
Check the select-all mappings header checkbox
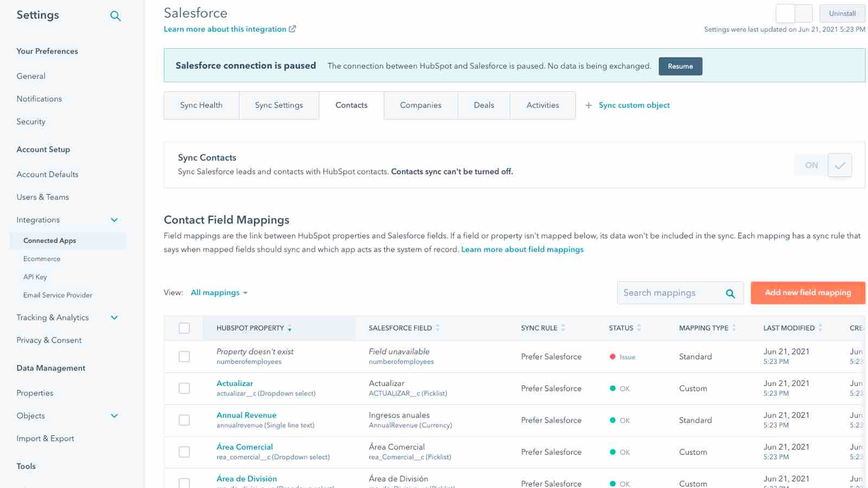(184, 328)
